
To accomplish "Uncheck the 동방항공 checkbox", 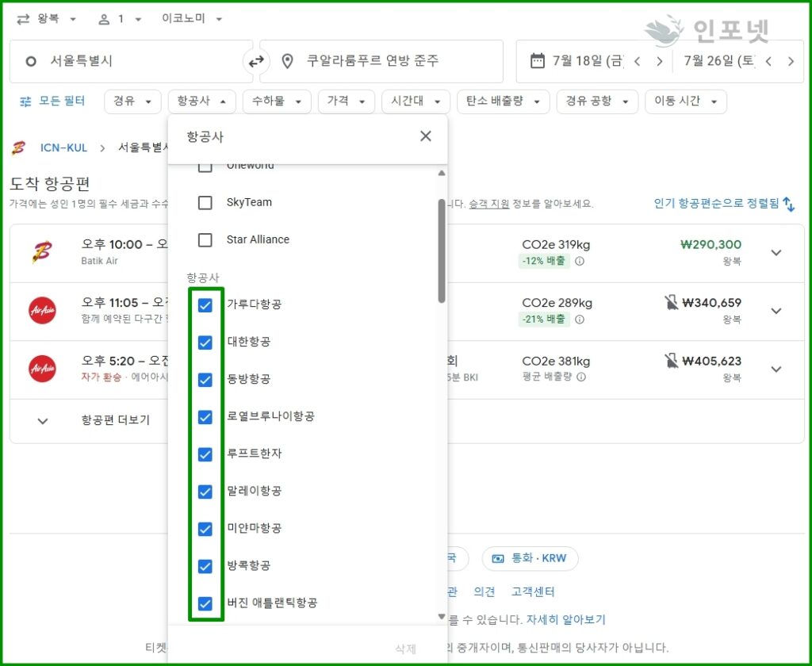I will (x=205, y=380).
